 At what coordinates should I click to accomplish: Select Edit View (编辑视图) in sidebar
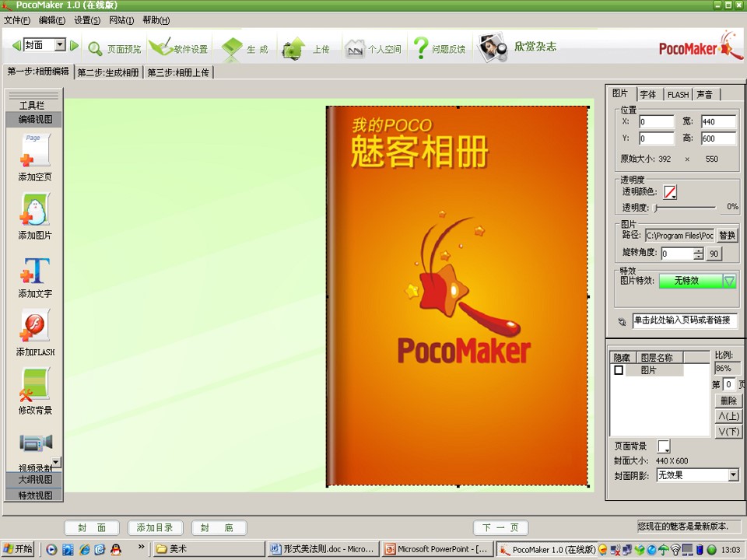[x=34, y=119]
